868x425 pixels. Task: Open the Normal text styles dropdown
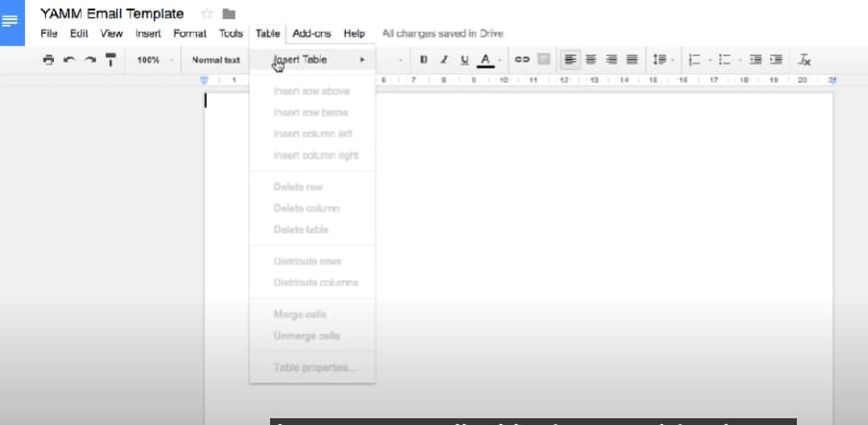[216, 60]
